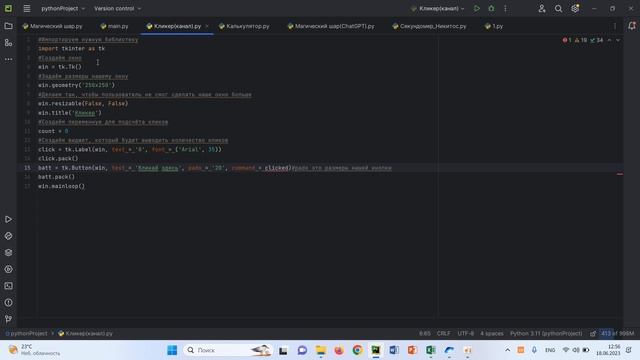640x360 pixels.
Task: Open Chrome from the taskbar
Action: [357, 350]
